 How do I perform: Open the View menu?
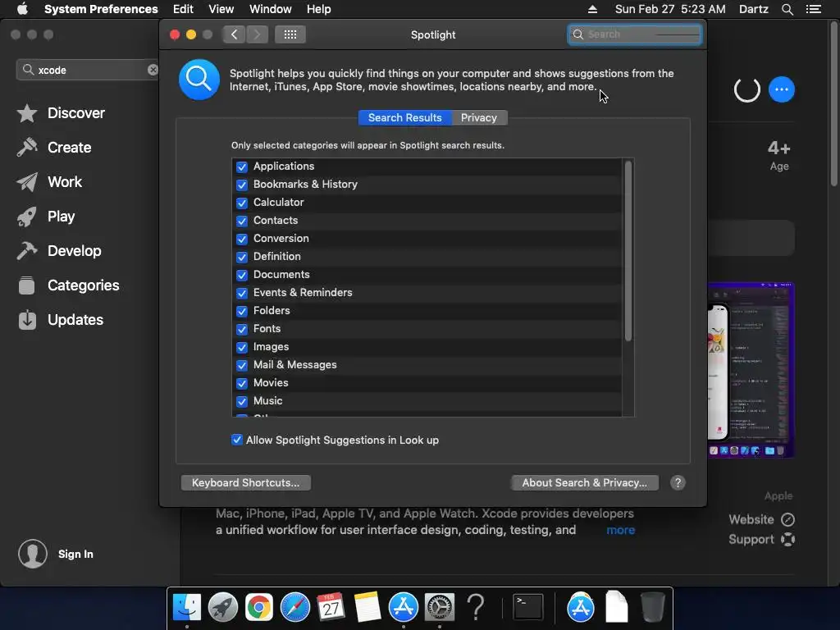pyautogui.click(x=221, y=9)
